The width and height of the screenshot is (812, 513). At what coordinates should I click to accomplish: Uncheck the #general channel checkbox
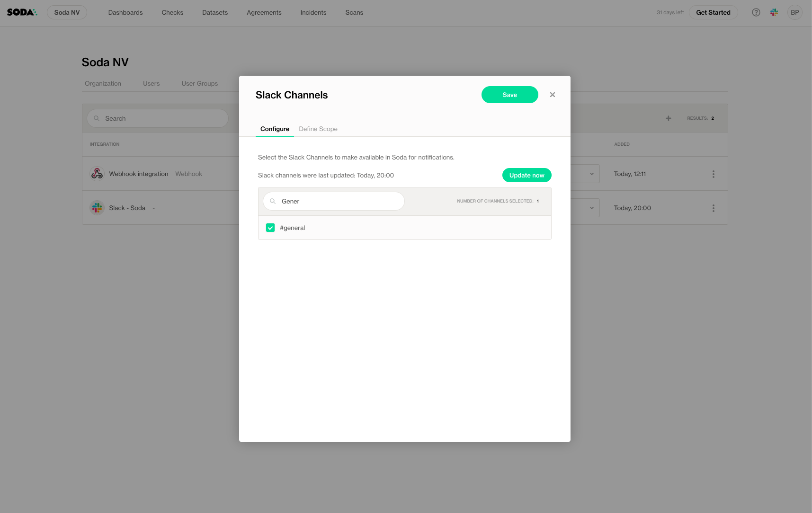(x=270, y=228)
